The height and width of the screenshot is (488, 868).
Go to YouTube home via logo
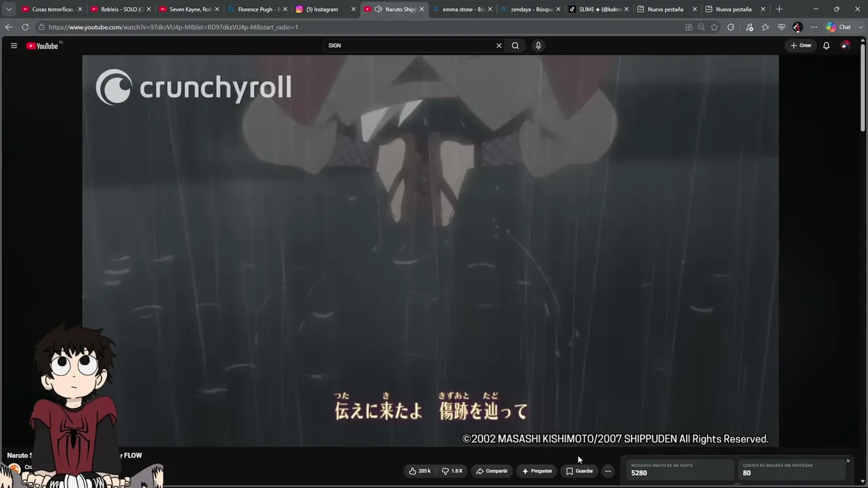pos(42,45)
